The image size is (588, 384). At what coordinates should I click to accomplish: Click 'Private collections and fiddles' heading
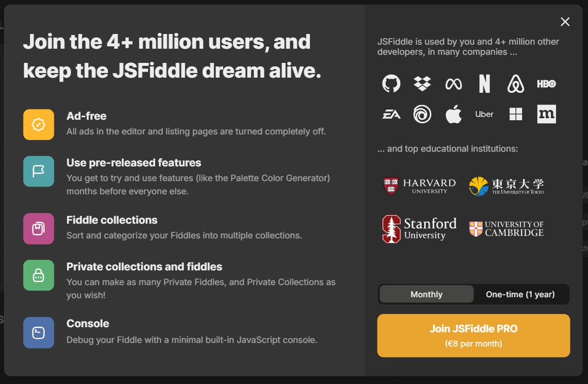(x=144, y=267)
